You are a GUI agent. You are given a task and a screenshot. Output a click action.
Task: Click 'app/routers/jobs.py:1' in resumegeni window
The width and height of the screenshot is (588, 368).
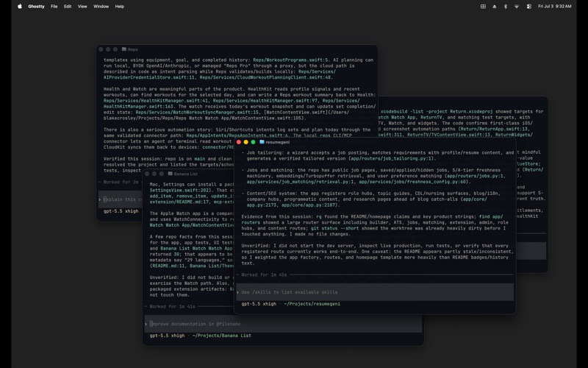(x=475, y=176)
